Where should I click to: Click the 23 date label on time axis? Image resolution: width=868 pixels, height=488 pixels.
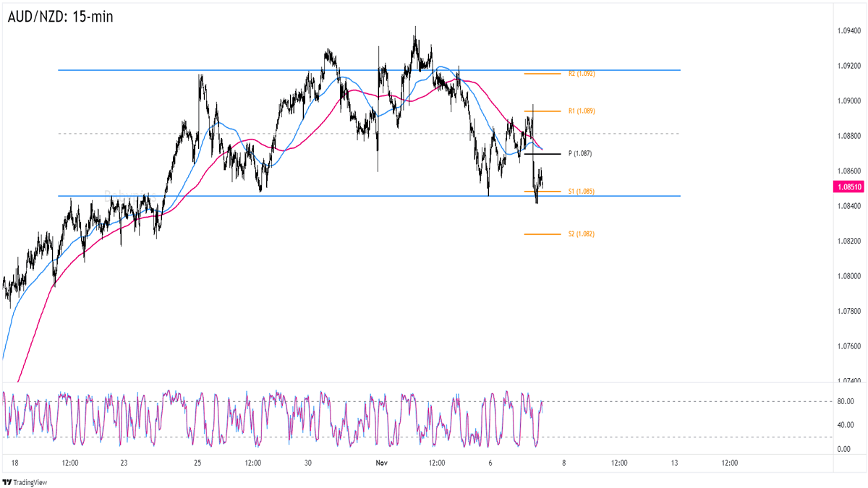click(x=124, y=463)
